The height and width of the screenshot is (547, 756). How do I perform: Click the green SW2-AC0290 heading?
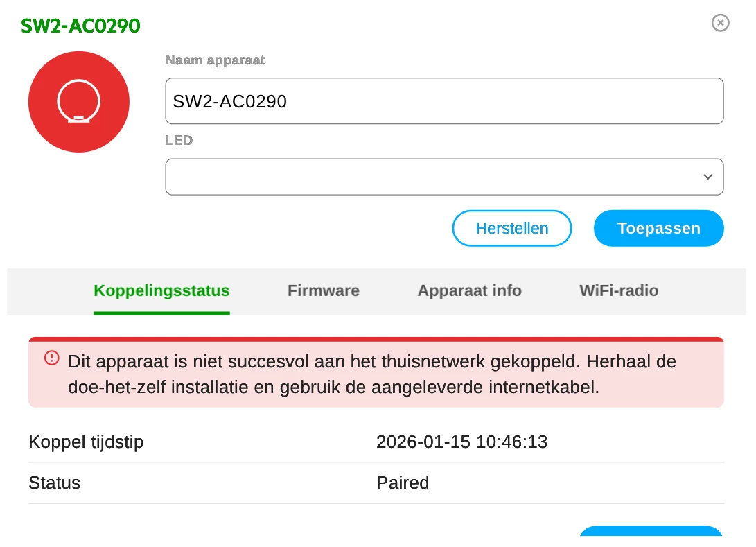click(x=80, y=26)
